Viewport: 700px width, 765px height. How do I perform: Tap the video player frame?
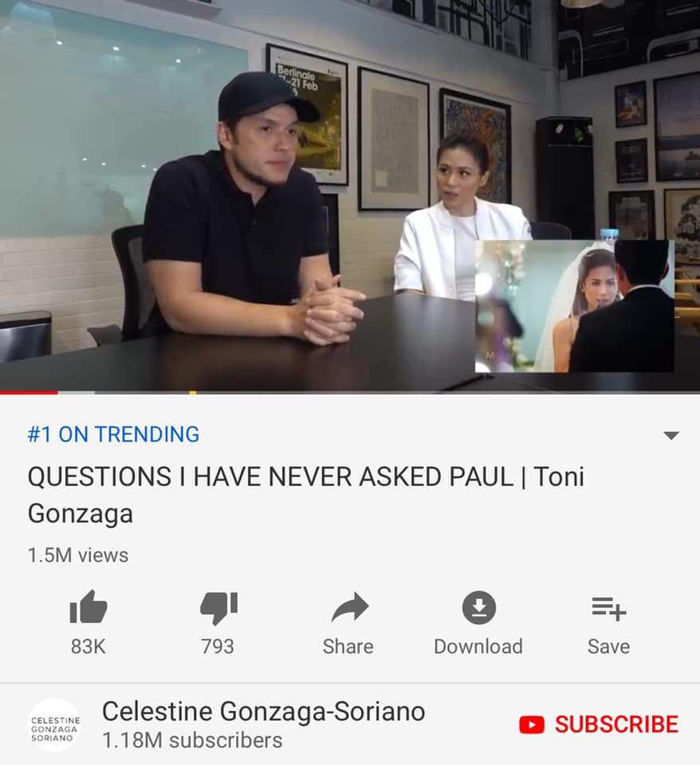coord(350,195)
